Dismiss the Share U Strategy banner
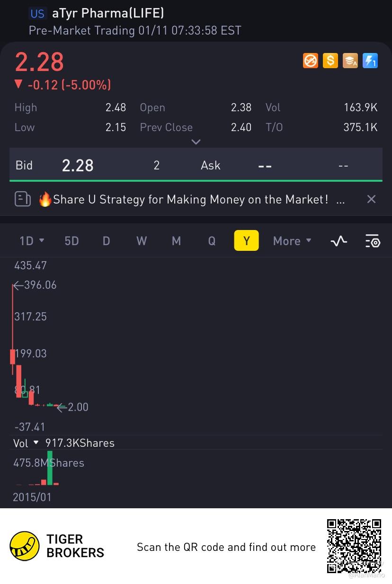 click(x=372, y=199)
